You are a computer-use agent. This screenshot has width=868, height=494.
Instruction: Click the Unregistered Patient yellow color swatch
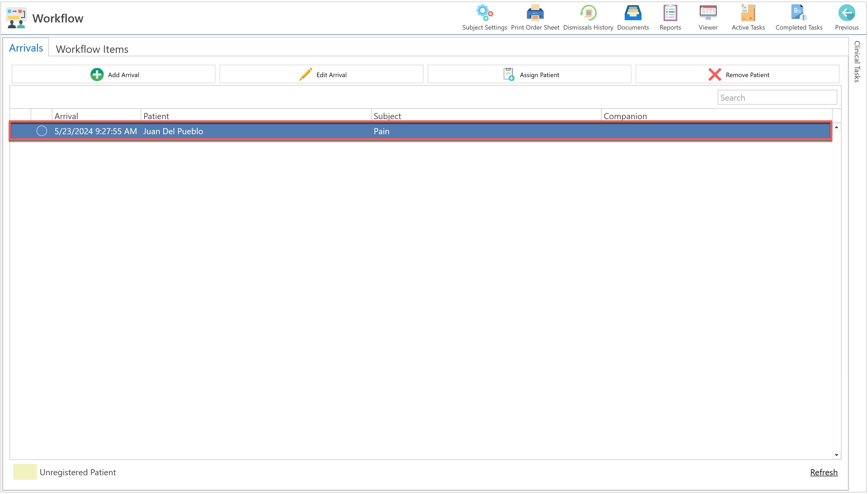click(x=25, y=472)
